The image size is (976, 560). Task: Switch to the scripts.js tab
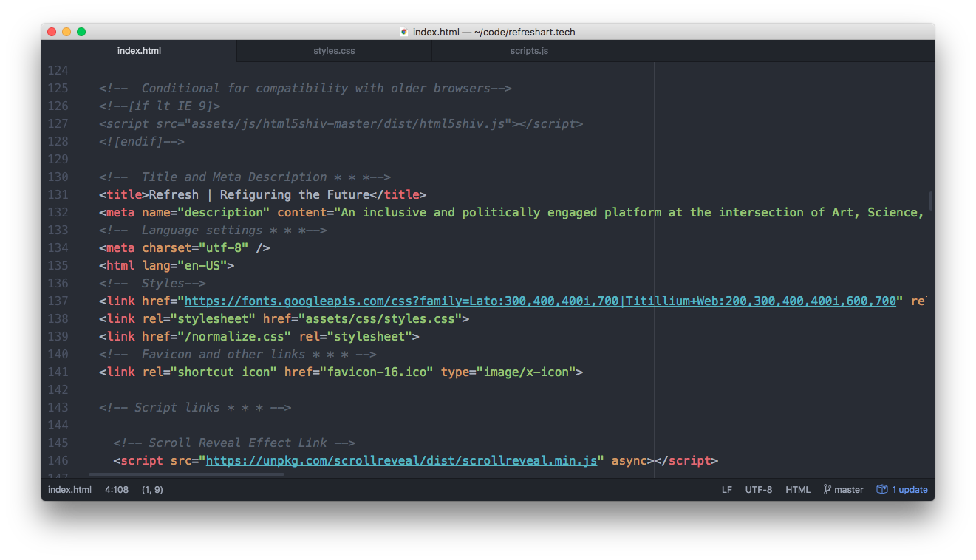click(x=529, y=51)
